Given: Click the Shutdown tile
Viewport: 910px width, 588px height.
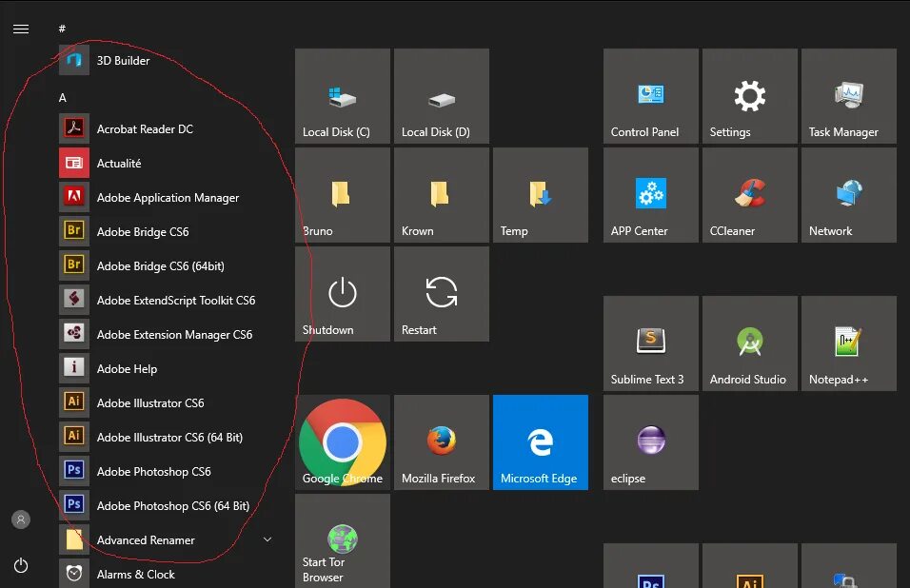Looking at the screenshot, I should (343, 294).
